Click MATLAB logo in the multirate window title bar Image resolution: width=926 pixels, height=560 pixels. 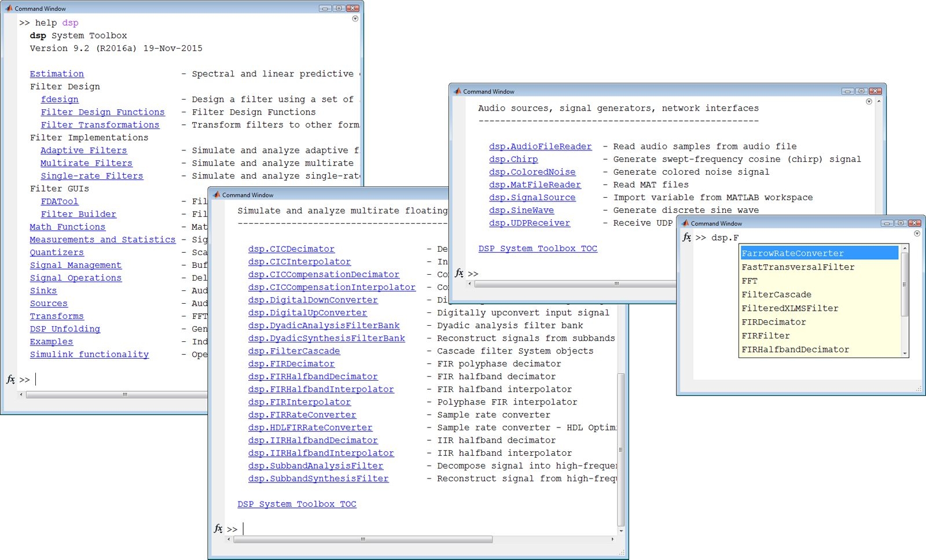tap(216, 195)
